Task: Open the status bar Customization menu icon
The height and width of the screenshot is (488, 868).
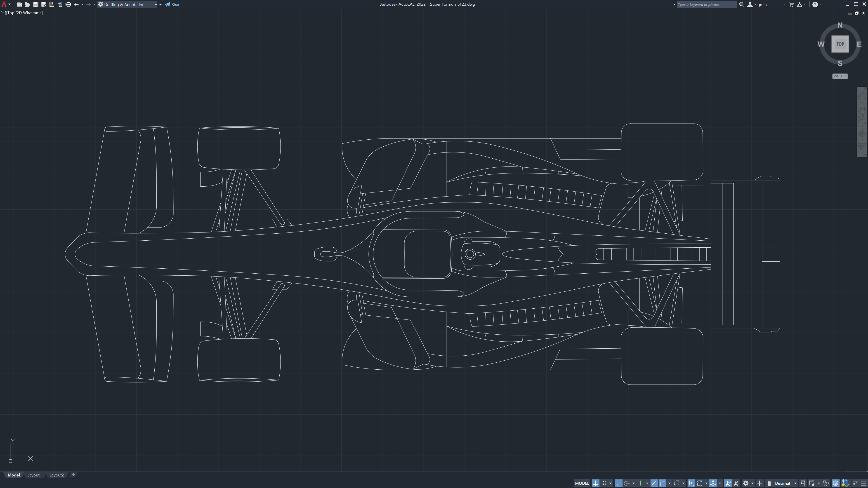Action: 864,483
